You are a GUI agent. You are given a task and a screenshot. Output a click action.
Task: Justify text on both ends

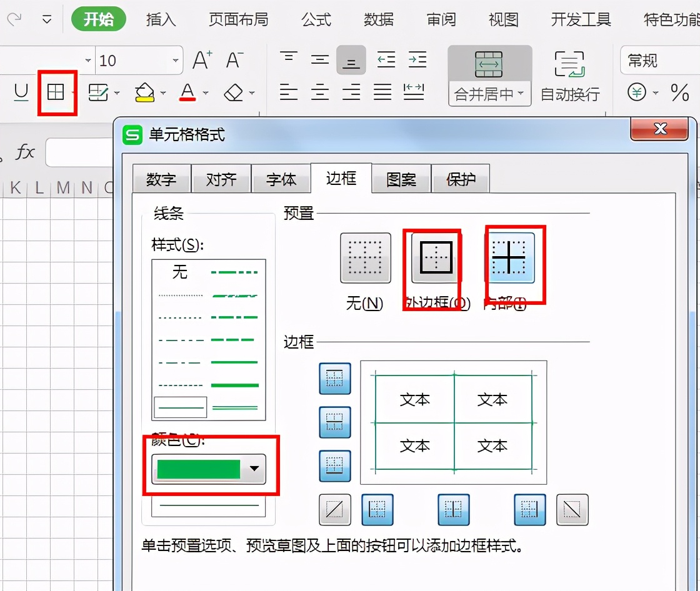382,92
